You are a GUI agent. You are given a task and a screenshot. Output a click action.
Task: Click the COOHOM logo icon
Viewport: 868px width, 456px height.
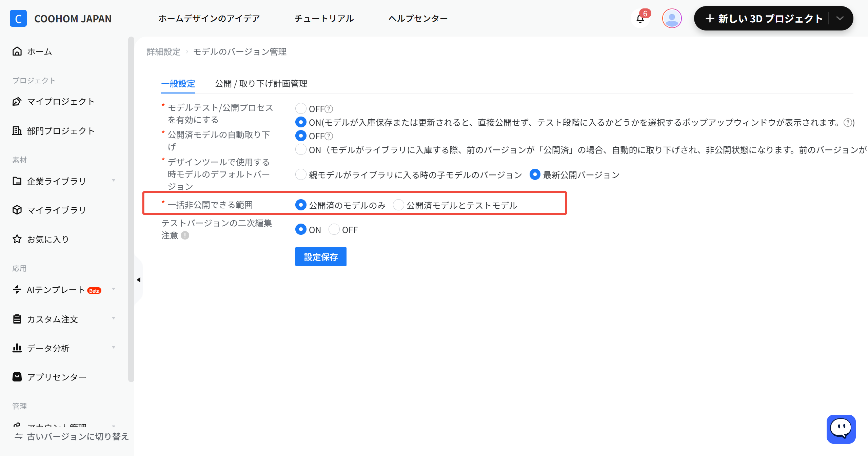pyautogui.click(x=18, y=18)
